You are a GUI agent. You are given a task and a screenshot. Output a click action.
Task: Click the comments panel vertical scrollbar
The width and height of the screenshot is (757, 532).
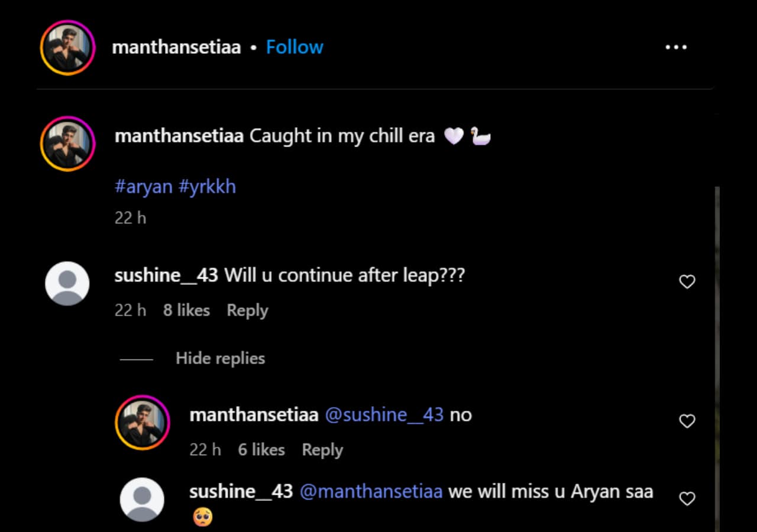tap(717, 359)
